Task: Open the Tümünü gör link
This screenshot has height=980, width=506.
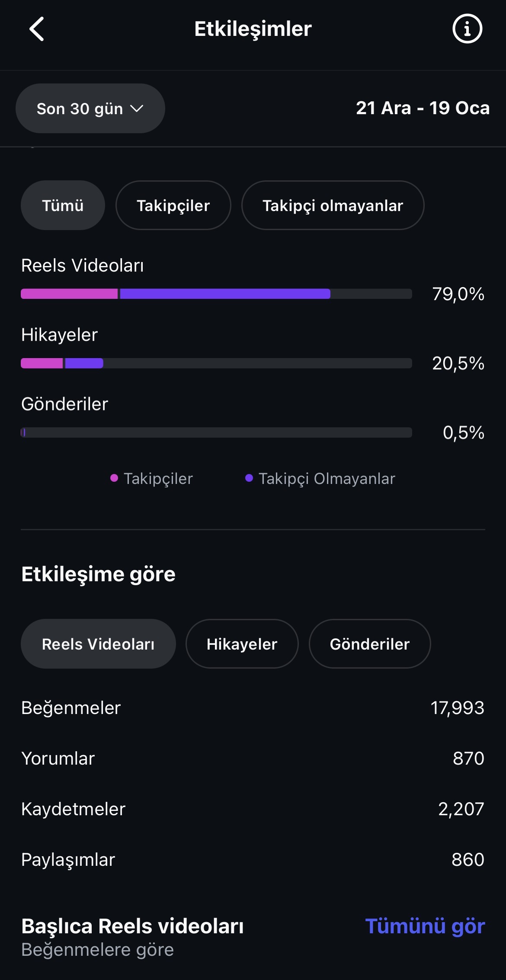Action: coord(425,926)
